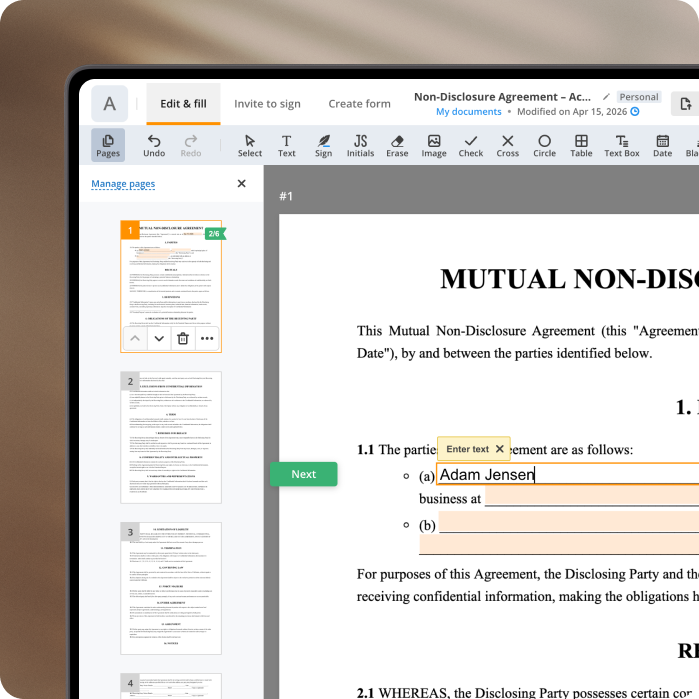699x699 pixels.
Task: Select page 3 thumbnail
Action: pyautogui.click(x=171, y=588)
